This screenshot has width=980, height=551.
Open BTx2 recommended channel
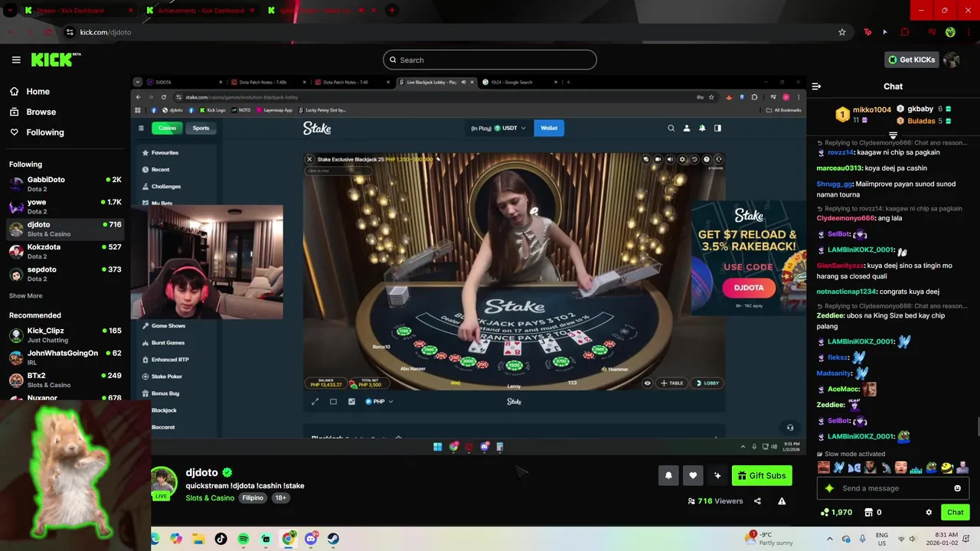click(65, 380)
